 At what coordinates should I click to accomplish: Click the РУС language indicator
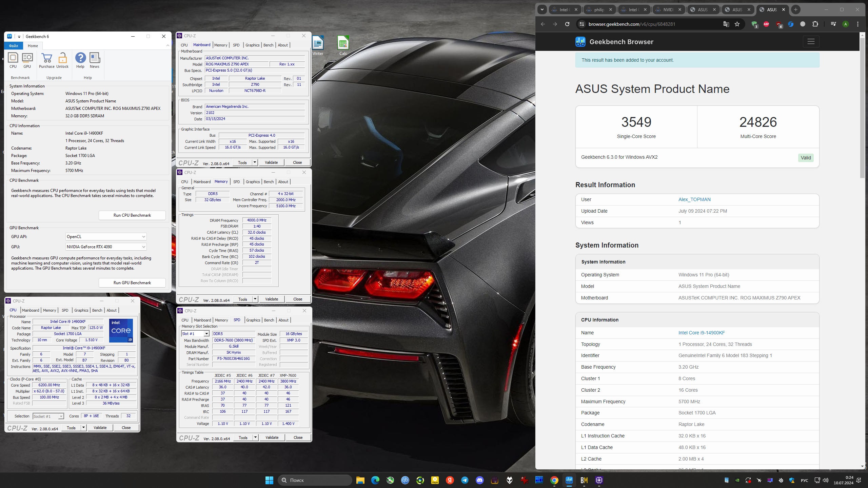805,480
